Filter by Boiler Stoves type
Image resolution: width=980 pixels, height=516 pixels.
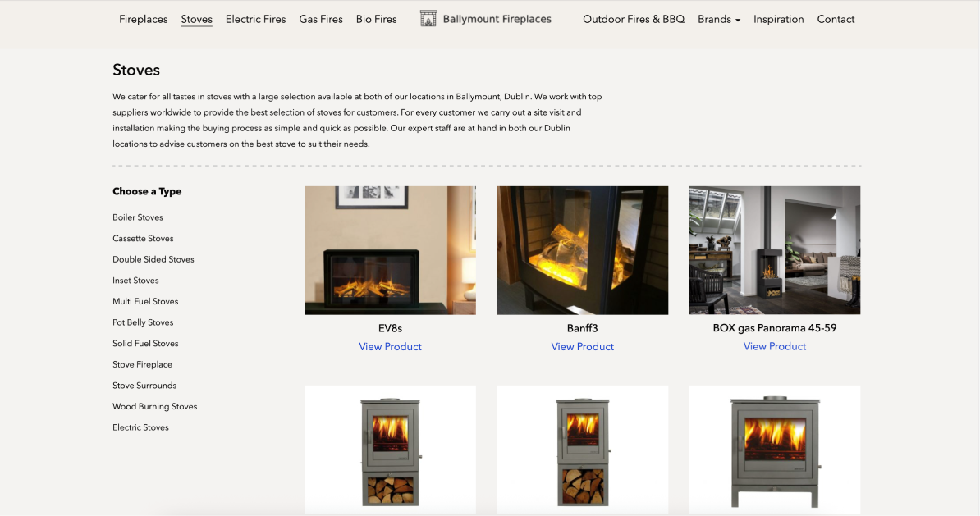(138, 217)
